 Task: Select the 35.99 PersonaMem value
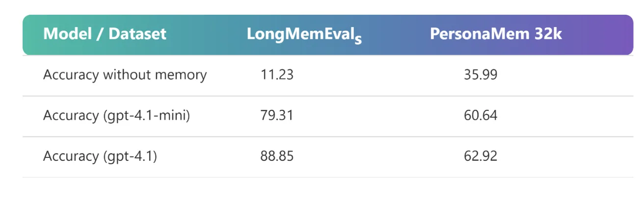(x=480, y=75)
